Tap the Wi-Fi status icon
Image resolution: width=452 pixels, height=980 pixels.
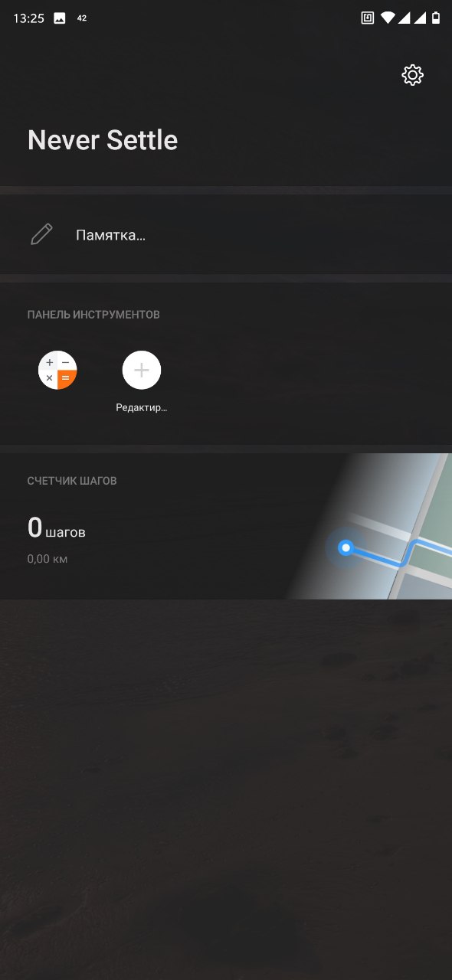click(388, 18)
